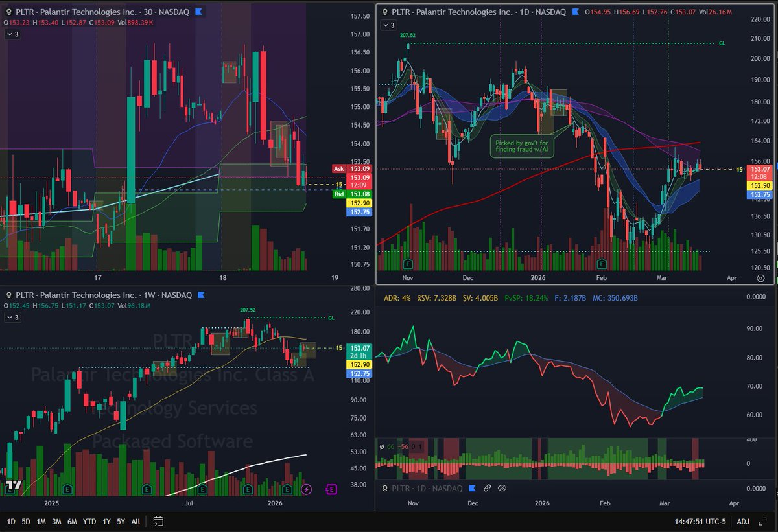Select the YTD date range
Image resolution: width=778 pixels, height=532 pixels.
(x=89, y=522)
